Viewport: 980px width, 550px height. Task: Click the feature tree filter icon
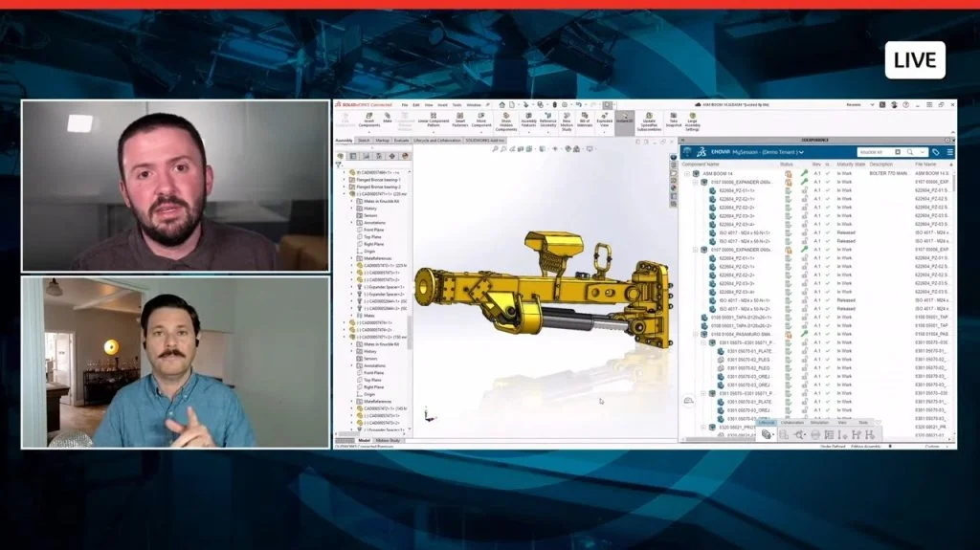pos(339,165)
